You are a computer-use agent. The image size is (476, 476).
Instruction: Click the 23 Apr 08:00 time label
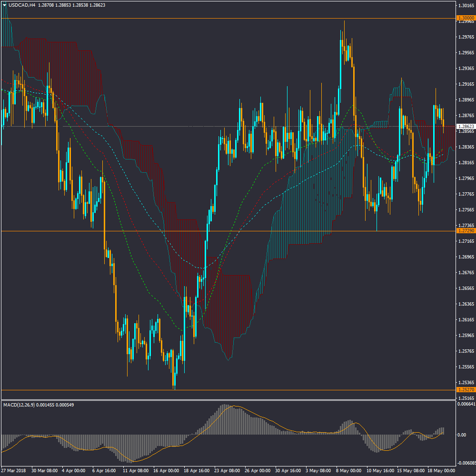227,470
